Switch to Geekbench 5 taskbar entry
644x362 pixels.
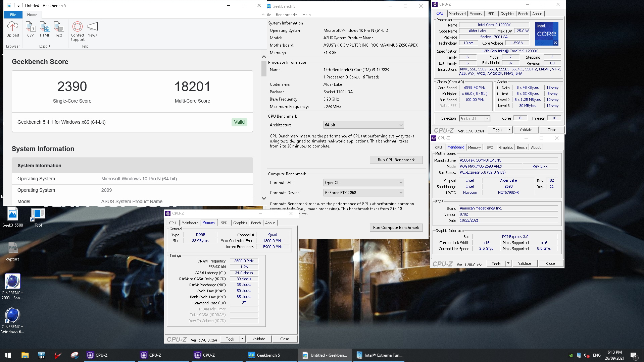[270, 355]
